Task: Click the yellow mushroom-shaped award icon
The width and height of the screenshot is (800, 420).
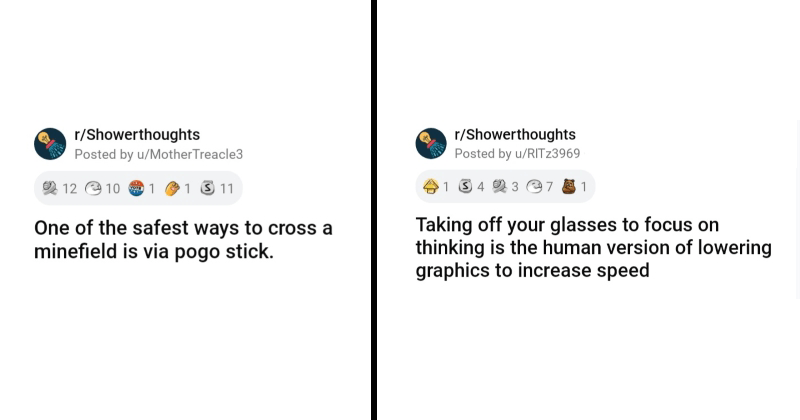Action: [431, 187]
